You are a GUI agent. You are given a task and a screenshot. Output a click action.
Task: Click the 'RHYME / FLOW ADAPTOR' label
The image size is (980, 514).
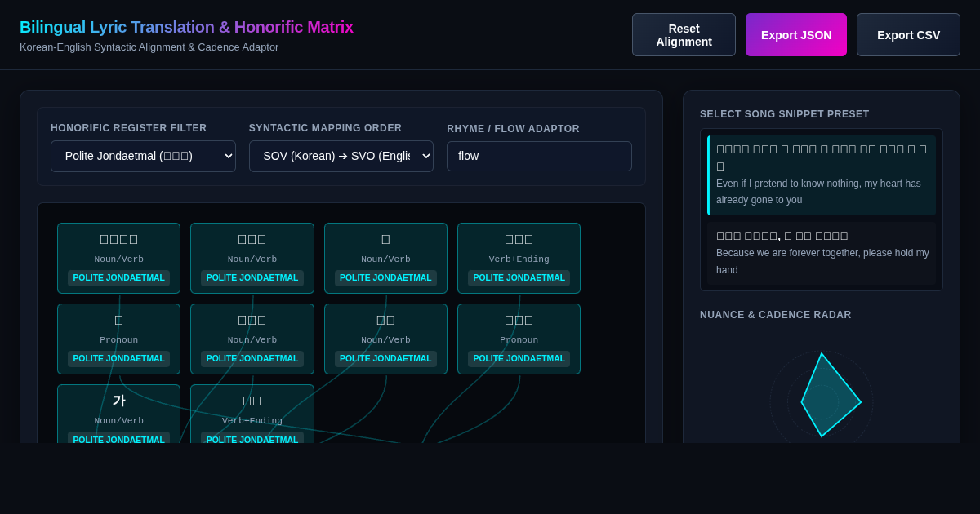coord(514,129)
